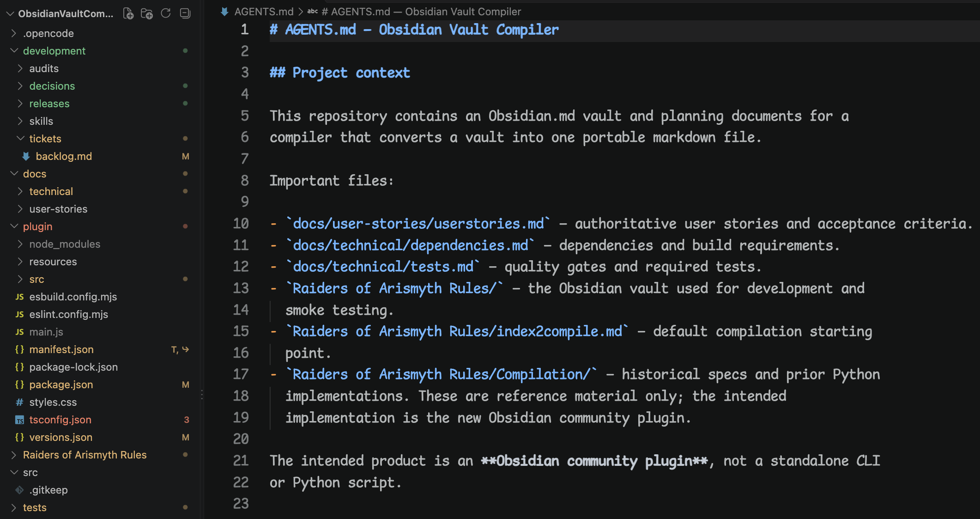Collapse the tickets folder
Image resolution: width=980 pixels, height=519 pixels.
(x=20, y=139)
